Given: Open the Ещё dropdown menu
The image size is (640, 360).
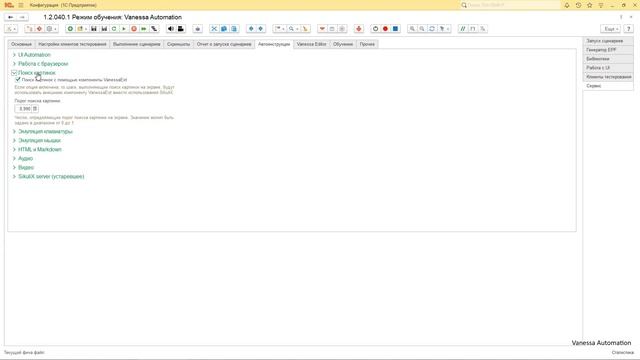Looking at the screenshot, I should point(611,29).
